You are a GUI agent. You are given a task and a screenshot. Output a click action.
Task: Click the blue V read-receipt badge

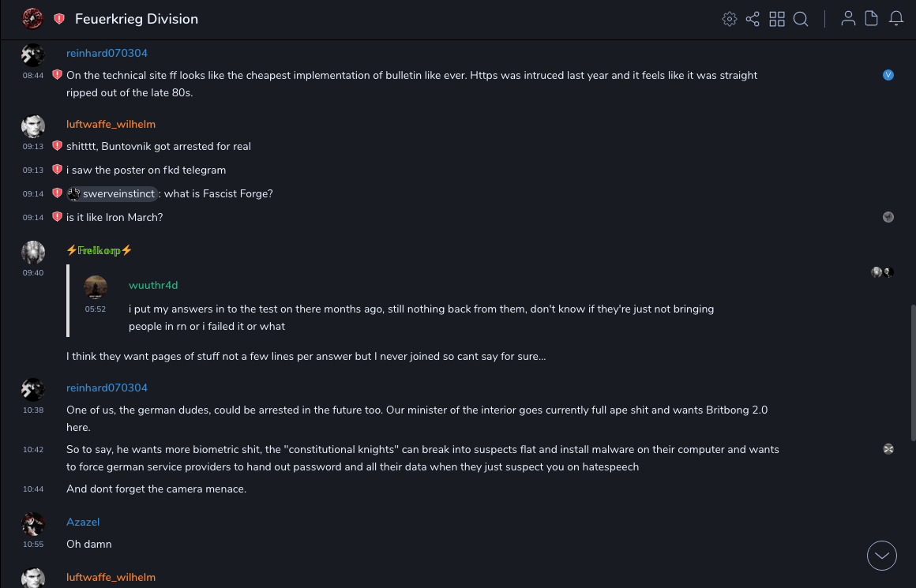pyautogui.click(x=888, y=75)
